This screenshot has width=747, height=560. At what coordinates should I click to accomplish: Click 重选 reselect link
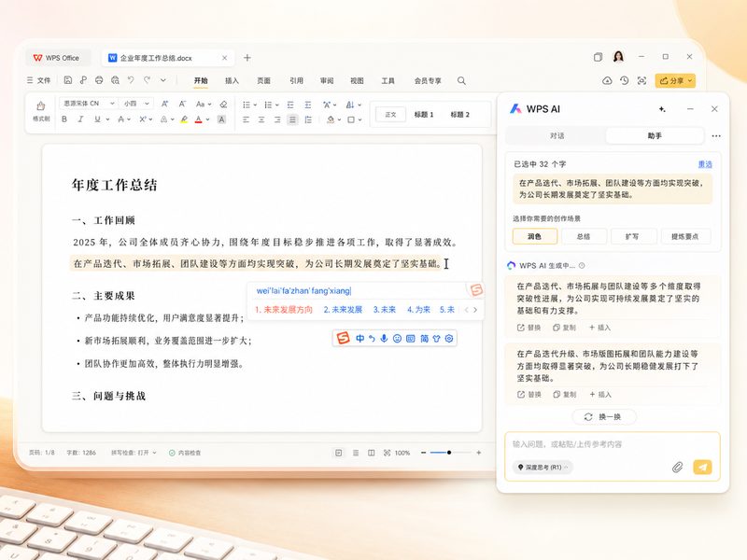pos(705,164)
